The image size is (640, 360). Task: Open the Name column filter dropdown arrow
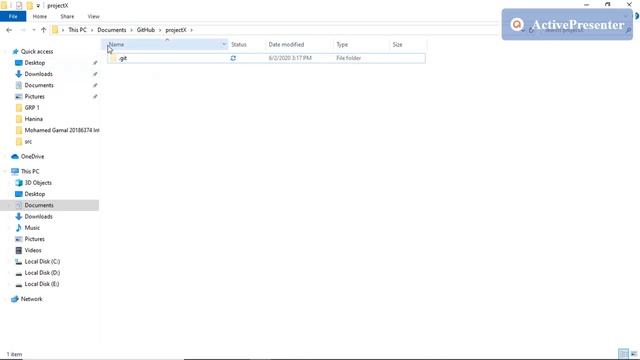(x=224, y=44)
